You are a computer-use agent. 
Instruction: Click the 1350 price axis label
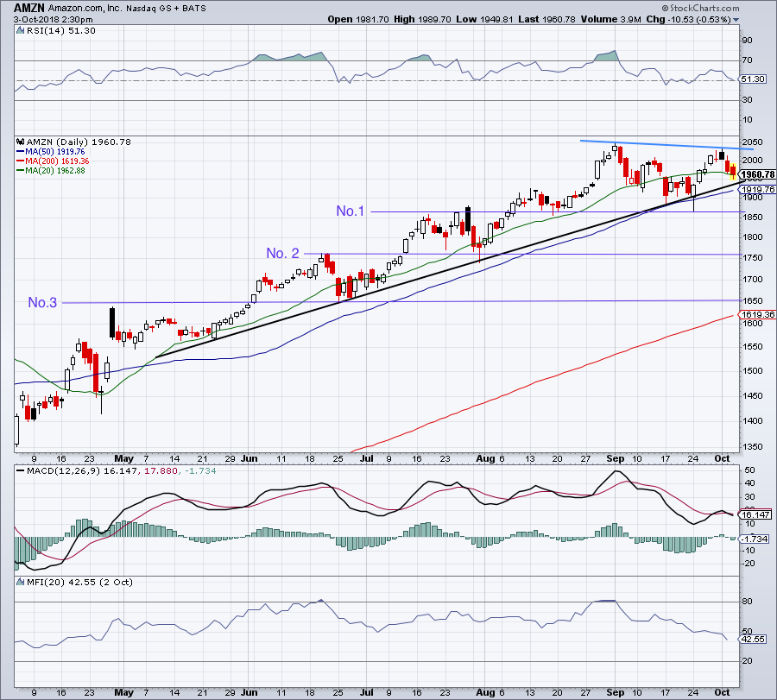tap(752, 446)
